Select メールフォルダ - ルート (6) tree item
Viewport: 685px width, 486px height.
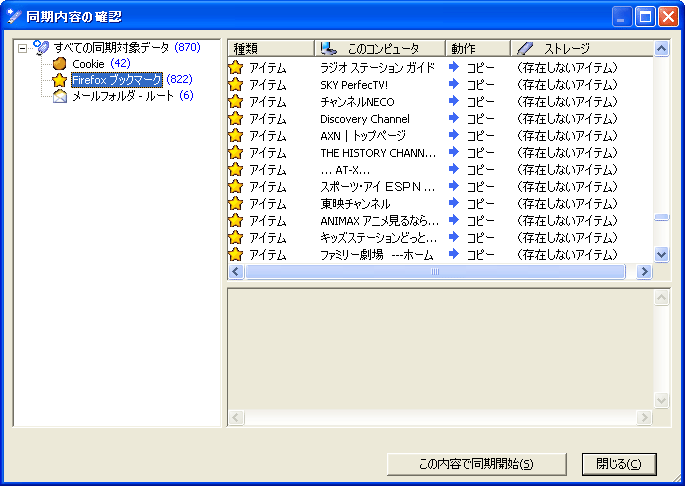(x=132, y=96)
